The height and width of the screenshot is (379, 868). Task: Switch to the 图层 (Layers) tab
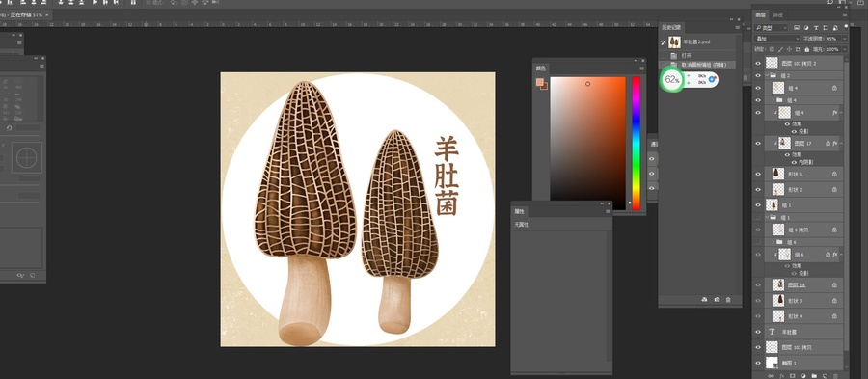point(761,14)
